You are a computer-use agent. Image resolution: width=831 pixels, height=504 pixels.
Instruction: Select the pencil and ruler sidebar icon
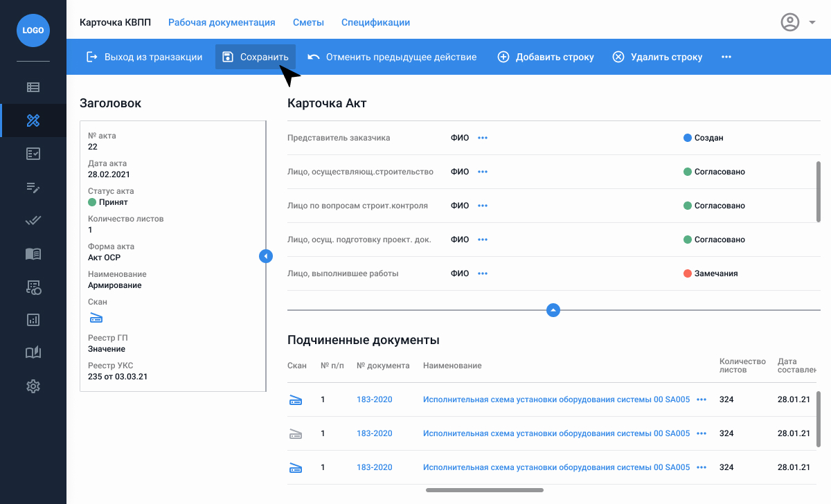[x=33, y=120]
